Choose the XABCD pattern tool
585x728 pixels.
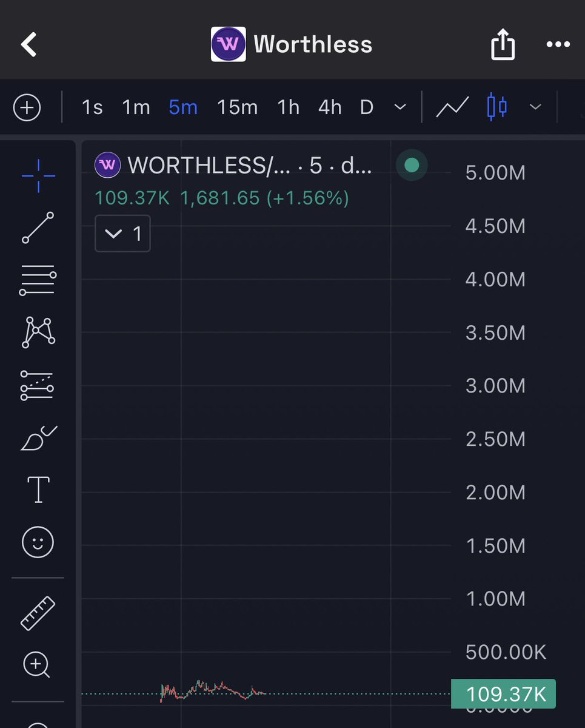coord(38,332)
